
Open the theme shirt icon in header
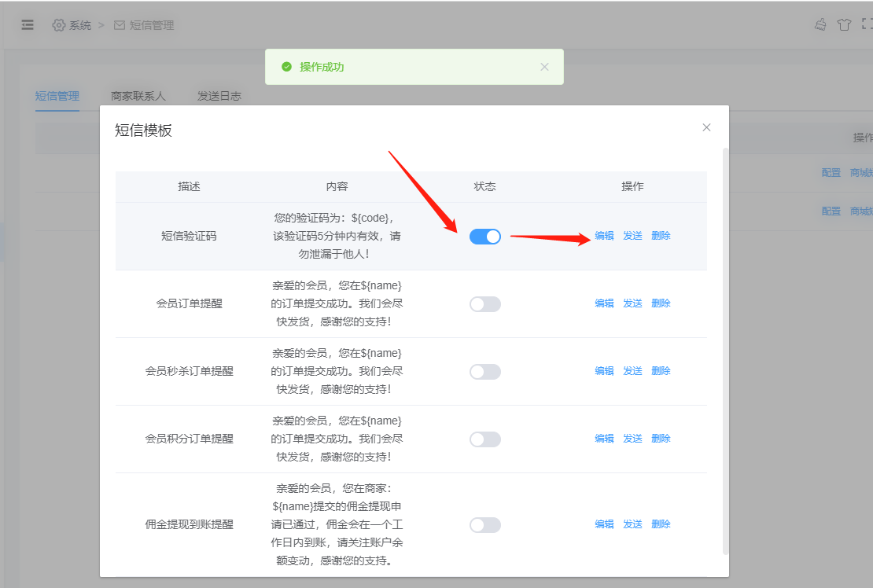pos(844,24)
